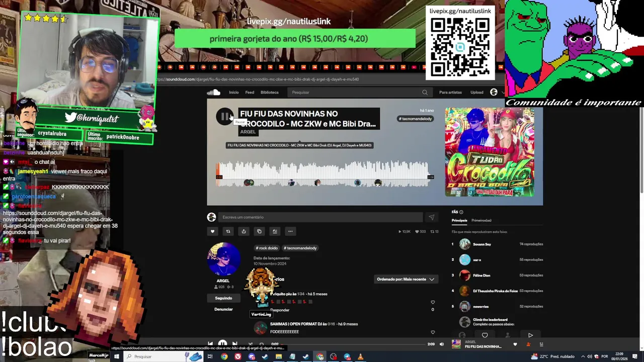The image size is (644, 362).
Task: Open DJ Theuzinho Piroka de Foice profile
Action: pyautogui.click(x=495, y=291)
